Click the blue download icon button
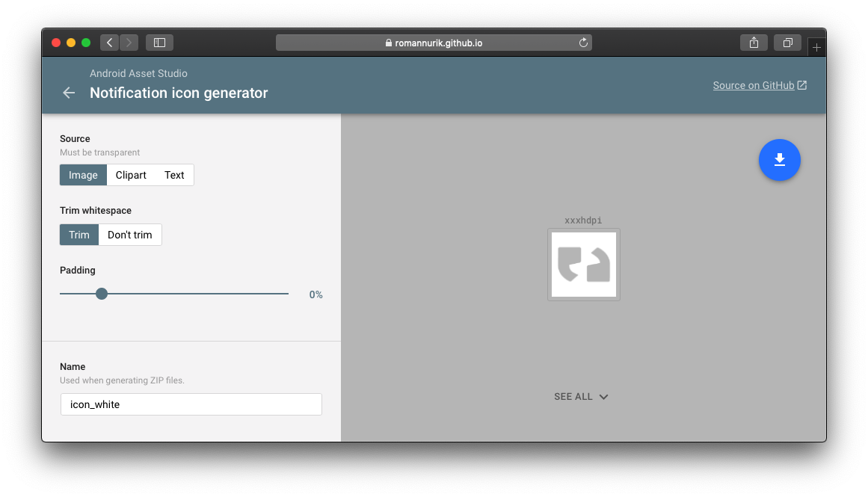The height and width of the screenshot is (497, 868). pyautogui.click(x=779, y=159)
